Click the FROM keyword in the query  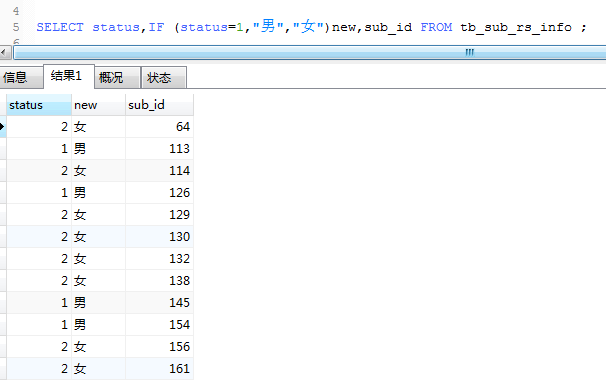click(x=436, y=27)
